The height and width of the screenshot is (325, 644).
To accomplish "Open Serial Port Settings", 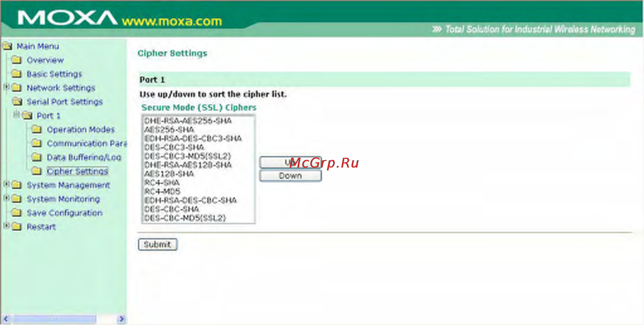I will click(x=65, y=102).
